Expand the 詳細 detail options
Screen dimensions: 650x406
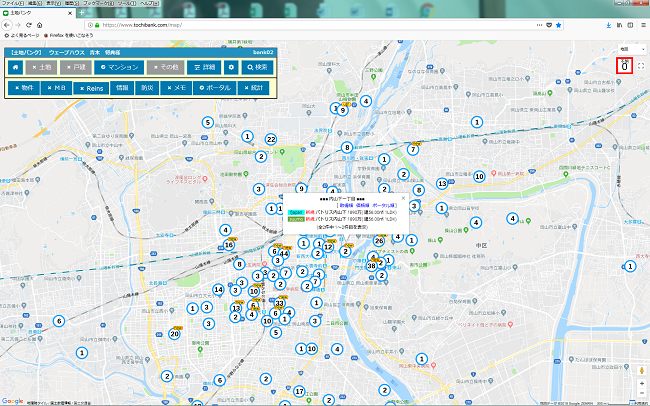[202, 67]
